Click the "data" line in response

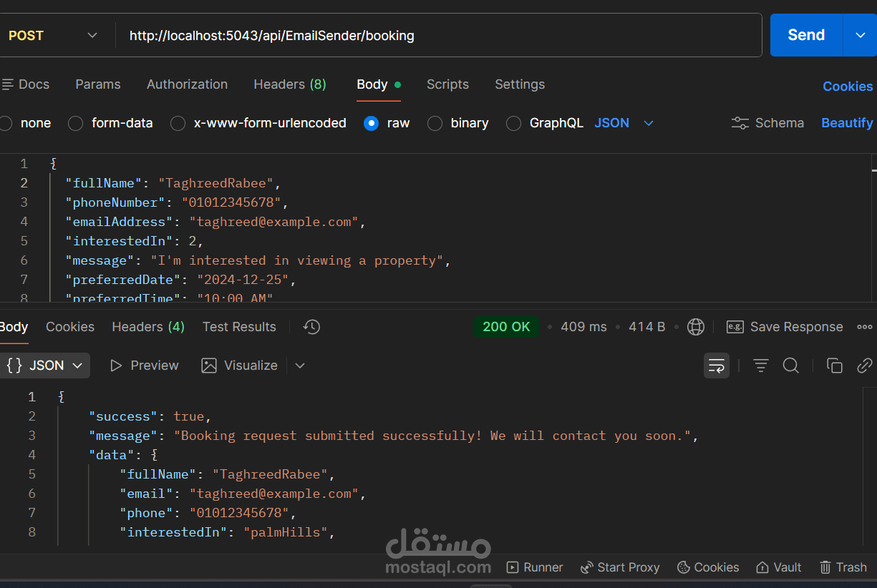[123, 455]
